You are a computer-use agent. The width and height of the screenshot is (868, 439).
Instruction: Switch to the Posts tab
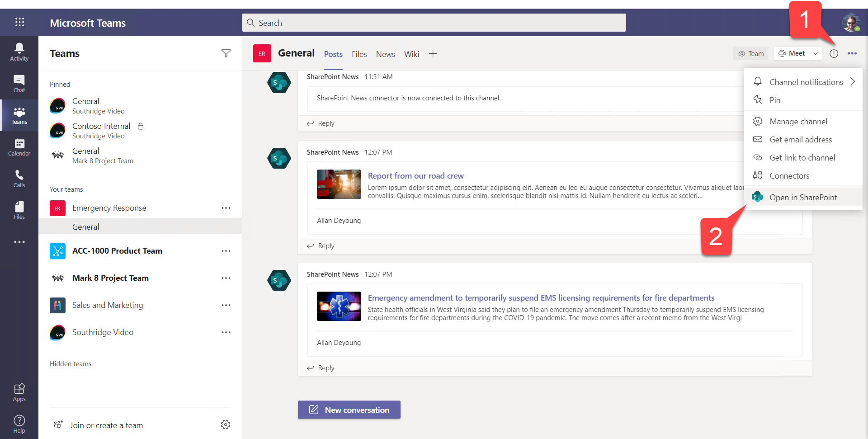tap(333, 54)
